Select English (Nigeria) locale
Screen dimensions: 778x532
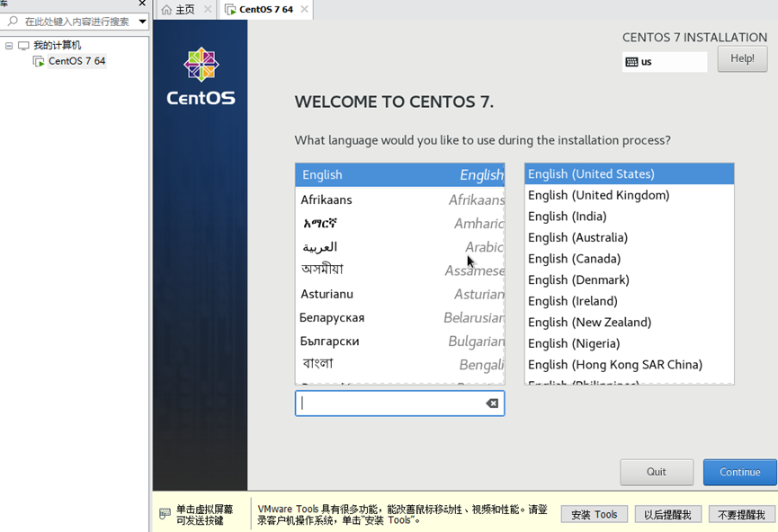[x=630, y=343]
